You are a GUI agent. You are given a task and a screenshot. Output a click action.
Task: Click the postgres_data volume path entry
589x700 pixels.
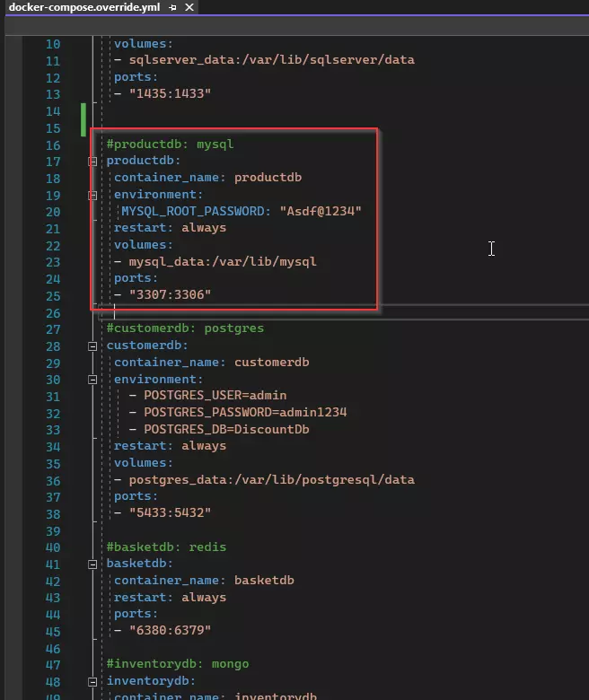pos(271,480)
